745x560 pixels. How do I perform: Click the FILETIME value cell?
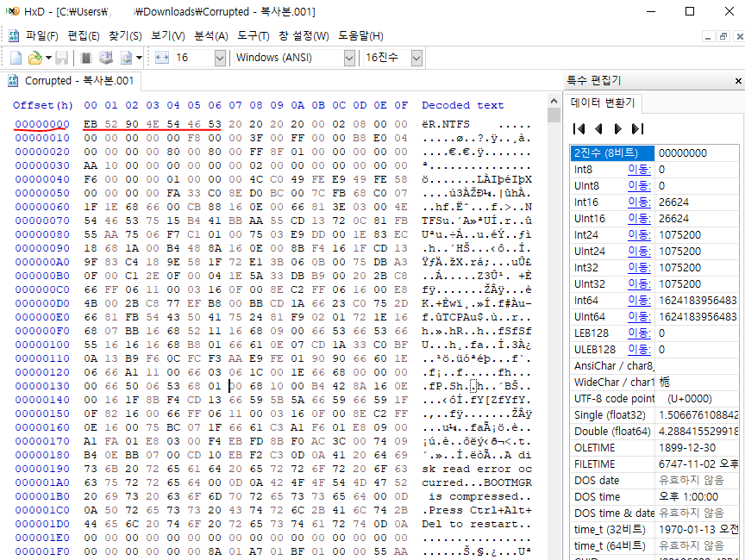pyautogui.click(x=698, y=464)
